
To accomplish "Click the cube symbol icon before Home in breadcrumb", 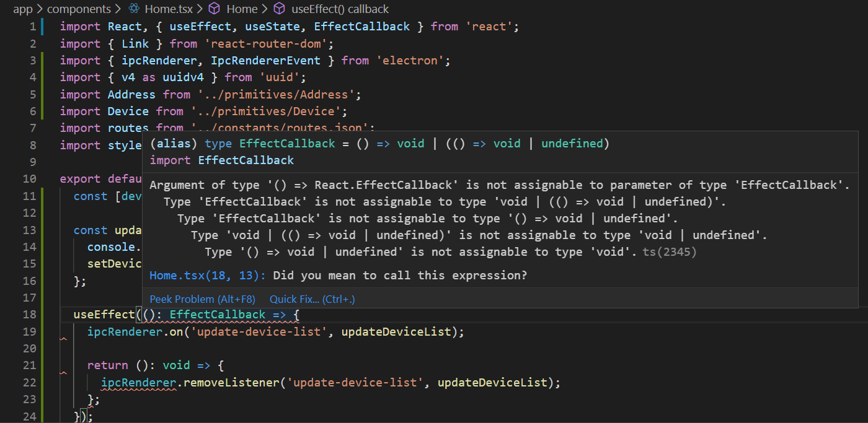I will (x=214, y=9).
